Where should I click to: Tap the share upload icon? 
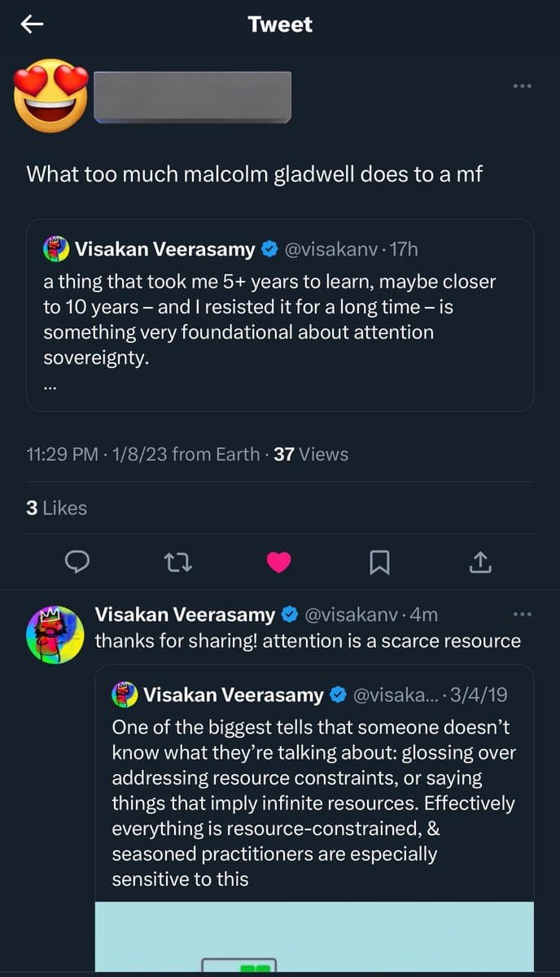[480, 561]
